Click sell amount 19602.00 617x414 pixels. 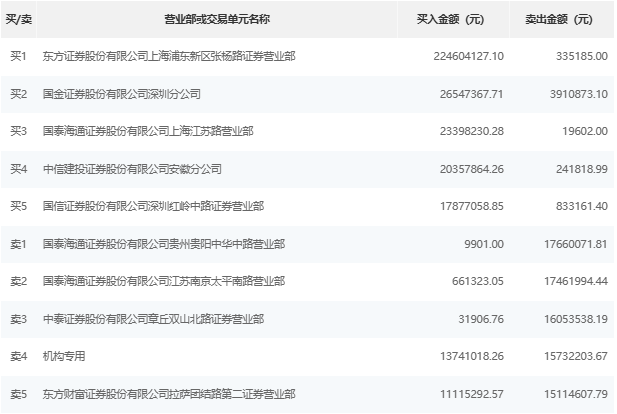click(585, 131)
